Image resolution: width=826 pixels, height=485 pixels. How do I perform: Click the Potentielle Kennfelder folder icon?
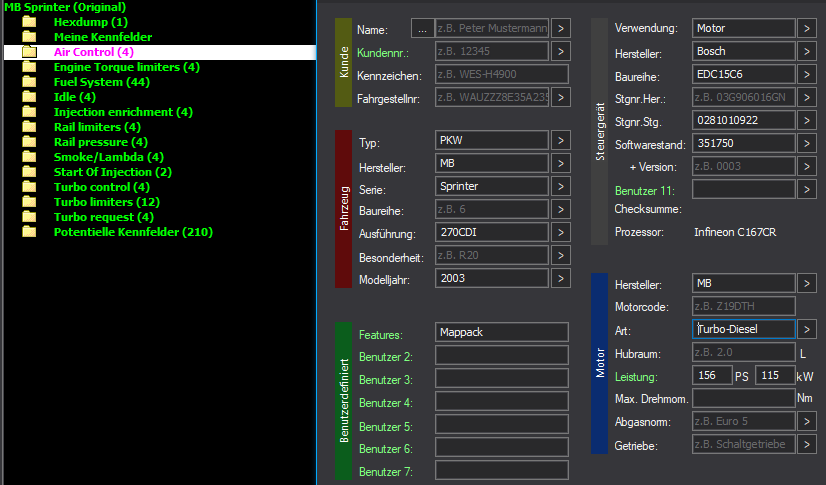[x=29, y=232]
